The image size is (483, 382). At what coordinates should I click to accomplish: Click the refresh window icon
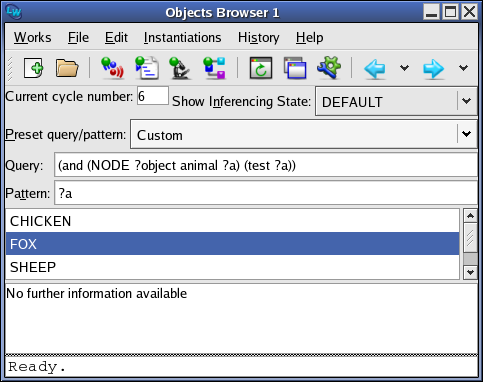[261, 68]
